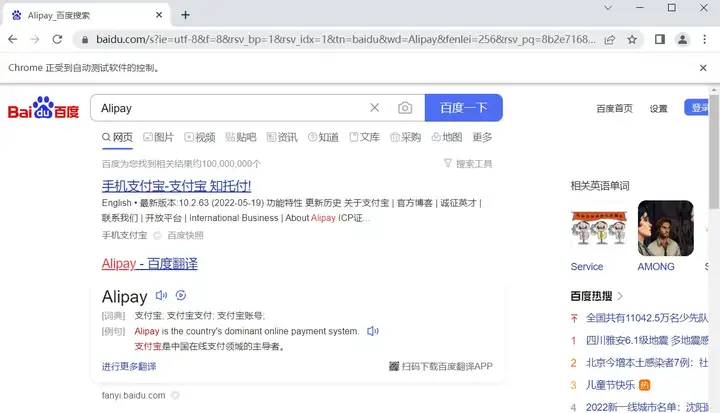Open hot search 儿童节快乐
This screenshot has width=720, height=413.
click(610, 385)
